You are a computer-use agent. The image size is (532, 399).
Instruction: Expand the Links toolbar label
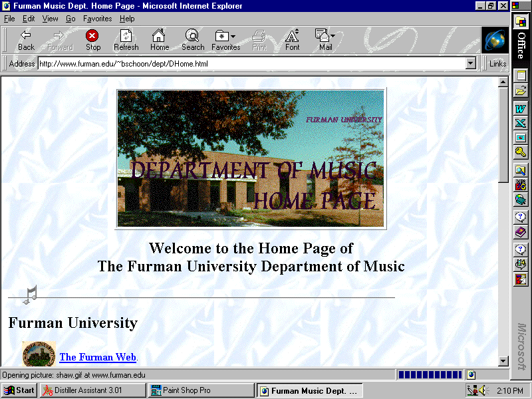(497, 63)
